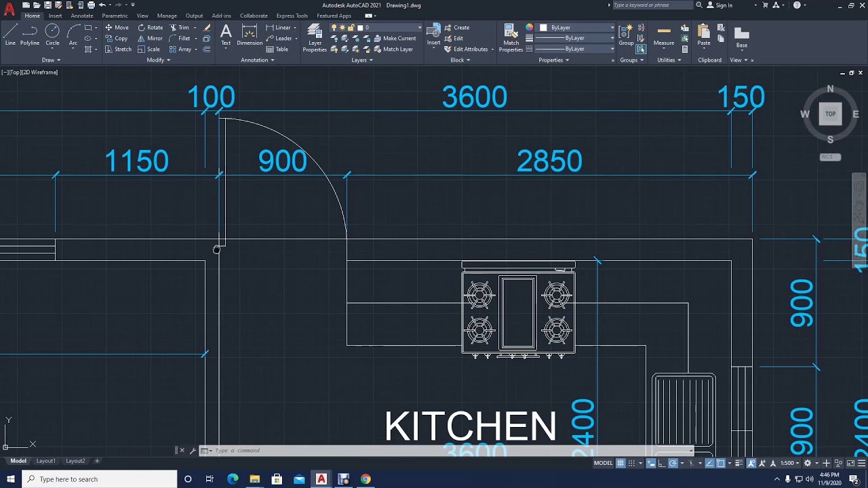Open the Insert block tool
Image resolution: width=868 pixels, height=488 pixels.
pos(433,35)
